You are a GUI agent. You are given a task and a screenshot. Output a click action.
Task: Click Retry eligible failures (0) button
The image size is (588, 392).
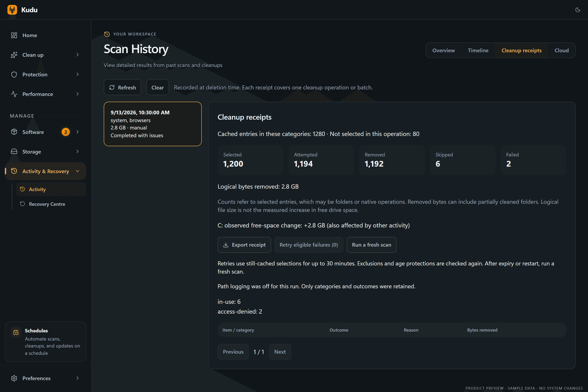tap(309, 245)
